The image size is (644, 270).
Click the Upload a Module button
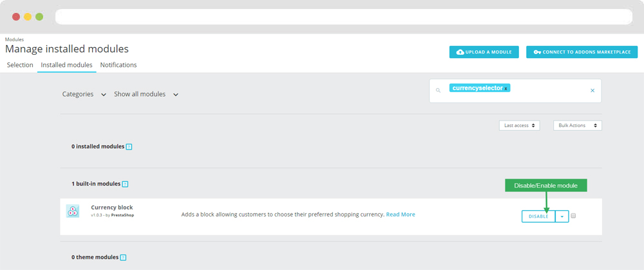[484, 52]
